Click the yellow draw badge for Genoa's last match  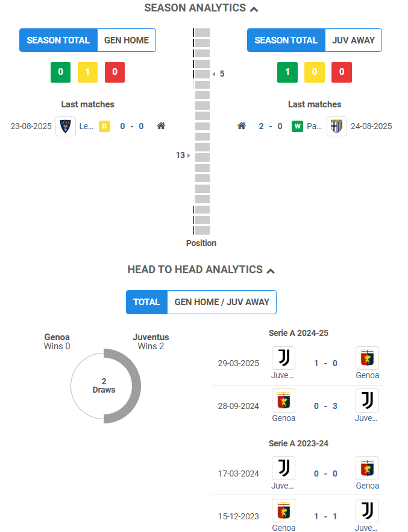click(x=104, y=126)
